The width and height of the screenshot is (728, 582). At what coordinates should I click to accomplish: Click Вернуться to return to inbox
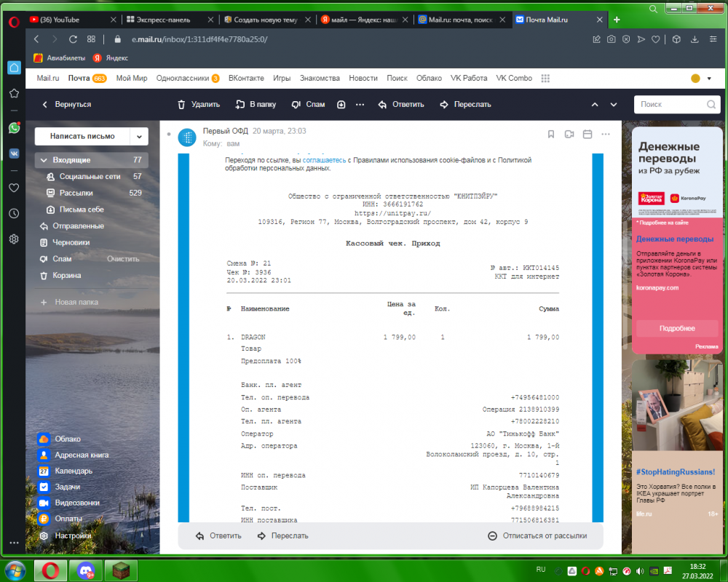point(66,105)
